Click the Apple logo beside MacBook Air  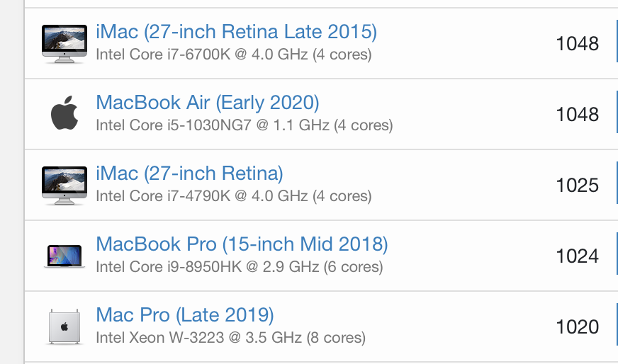[x=64, y=113]
